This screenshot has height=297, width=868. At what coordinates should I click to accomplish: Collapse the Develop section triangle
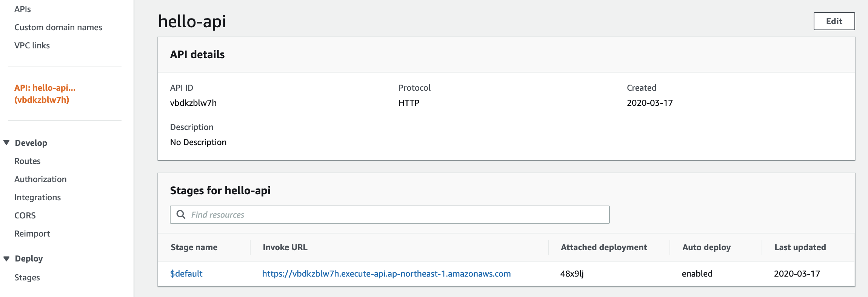coord(6,142)
